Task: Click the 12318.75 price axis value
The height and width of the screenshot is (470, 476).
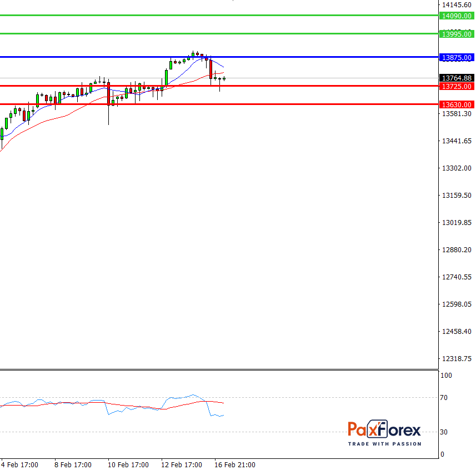Action: point(456,359)
